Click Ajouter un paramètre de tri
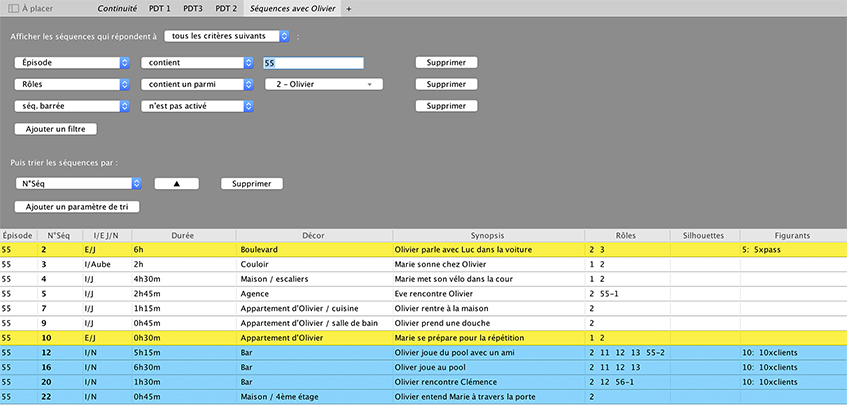 click(x=77, y=207)
